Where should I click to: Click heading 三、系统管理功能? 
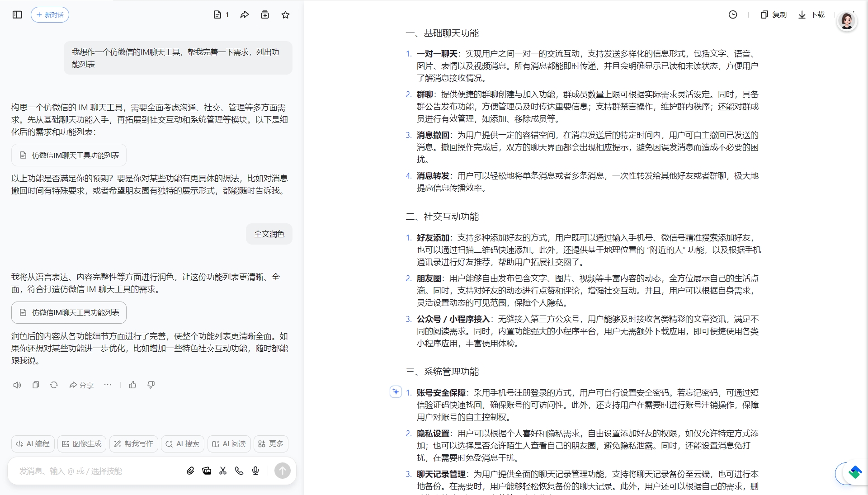(x=442, y=372)
